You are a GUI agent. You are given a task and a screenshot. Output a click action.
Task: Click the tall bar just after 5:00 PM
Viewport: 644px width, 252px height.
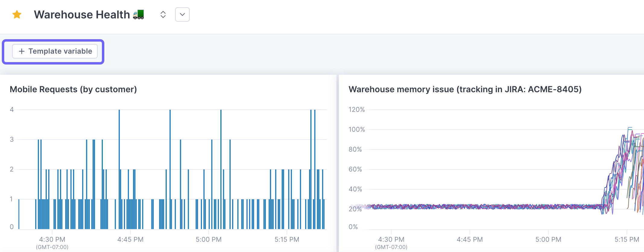(x=221, y=169)
